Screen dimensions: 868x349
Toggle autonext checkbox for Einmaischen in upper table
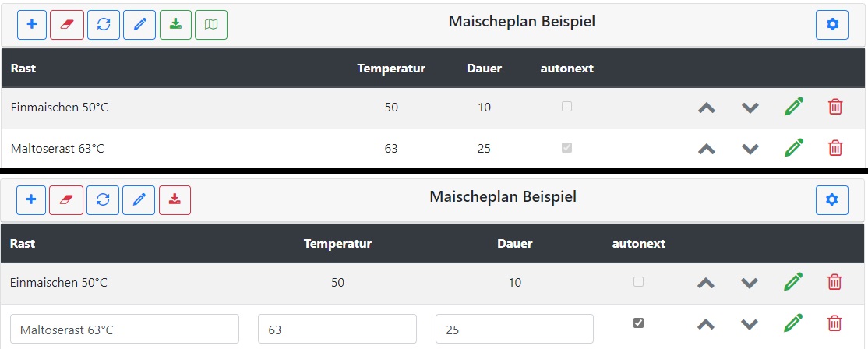coord(567,107)
